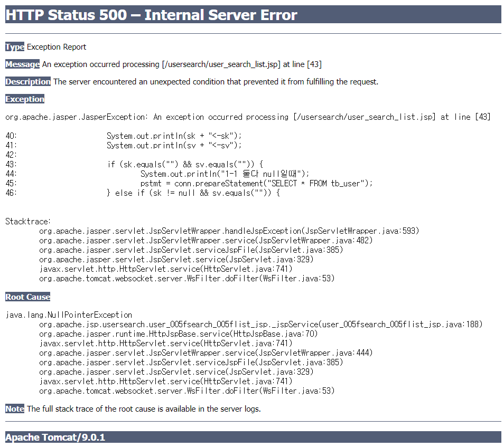Click the 'Description' label
Screen dimensions: 504x447
click(x=28, y=82)
